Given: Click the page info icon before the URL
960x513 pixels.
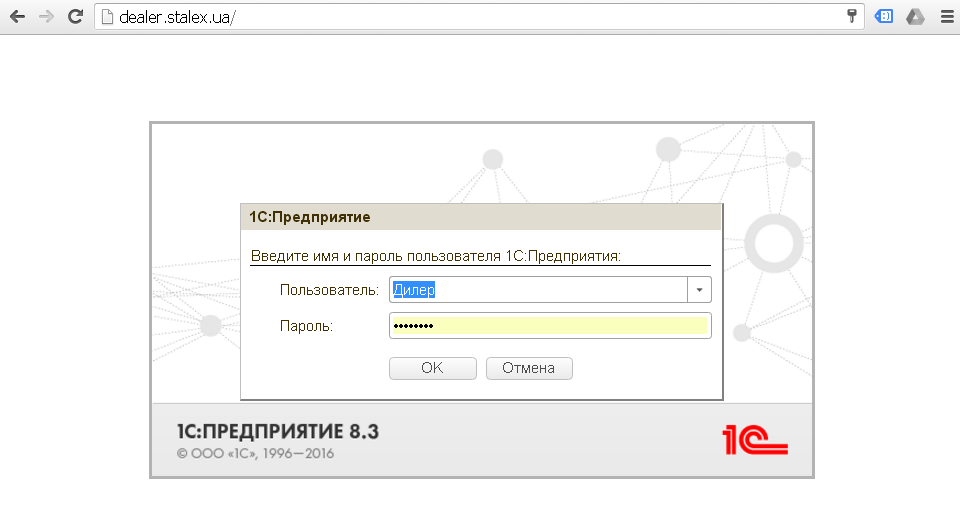Looking at the screenshot, I should [x=107, y=17].
